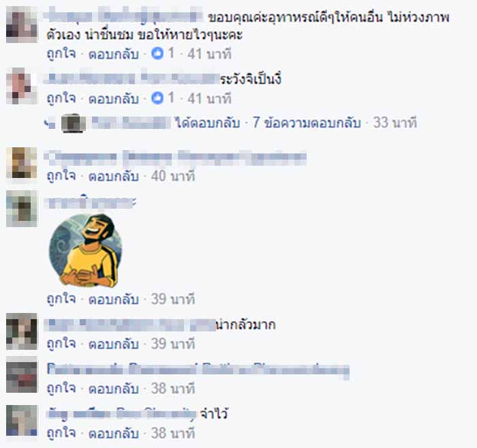The image size is (477, 448).
Task: Open the avatar beside the ระวังจิเป็นงี้ comment
Action: point(22,86)
